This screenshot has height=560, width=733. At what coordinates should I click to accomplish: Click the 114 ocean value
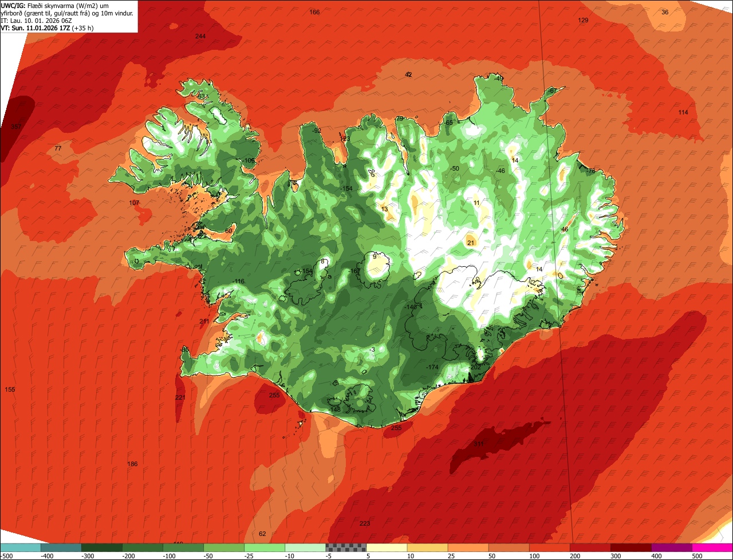(x=683, y=112)
